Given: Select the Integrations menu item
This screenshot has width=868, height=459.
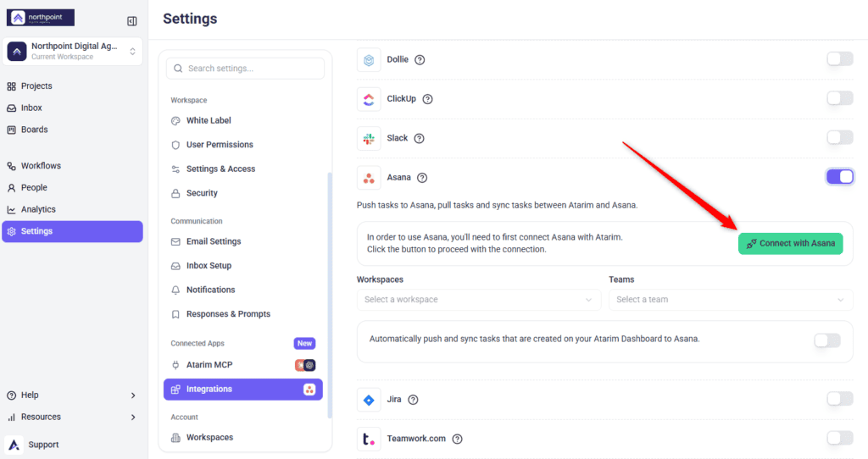Looking at the screenshot, I should [243, 390].
